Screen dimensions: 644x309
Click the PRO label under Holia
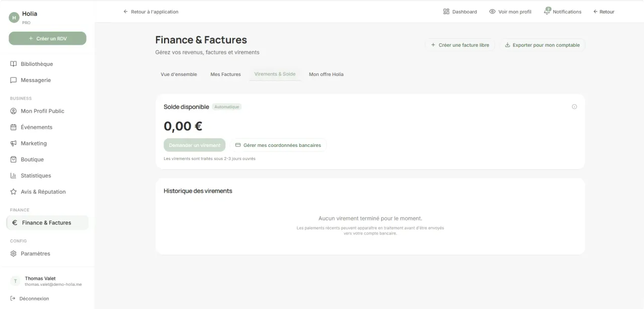tap(26, 23)
